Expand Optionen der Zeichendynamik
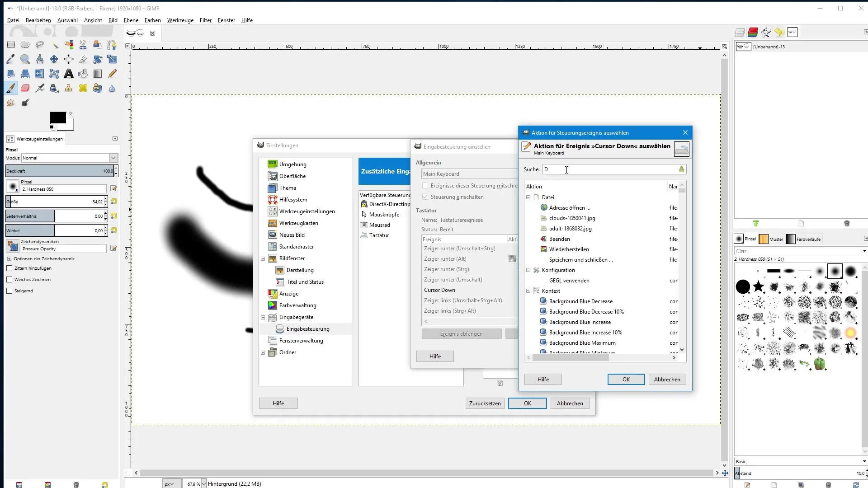The width and height of the screenshot is (868, 488). tap(9, 259)
